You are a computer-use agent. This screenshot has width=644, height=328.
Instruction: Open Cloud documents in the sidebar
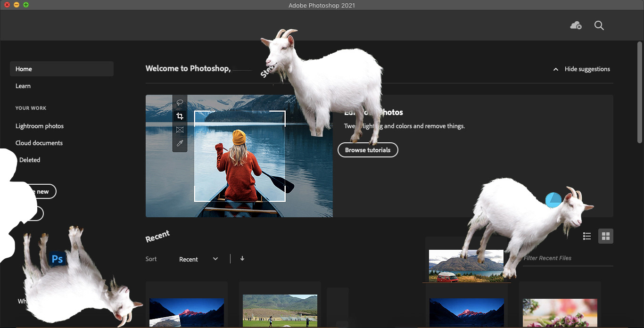[x=39, y=143]
